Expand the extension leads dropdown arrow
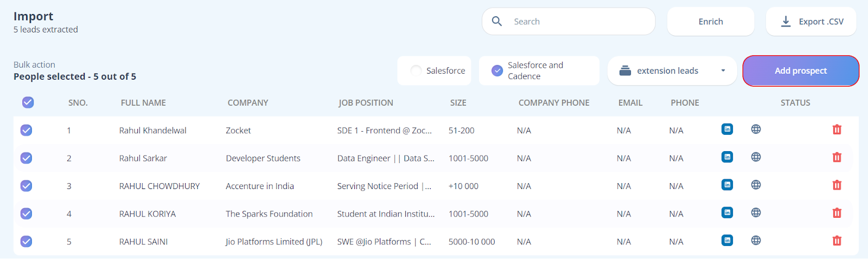868x266 pixels. tap(723, 70)
